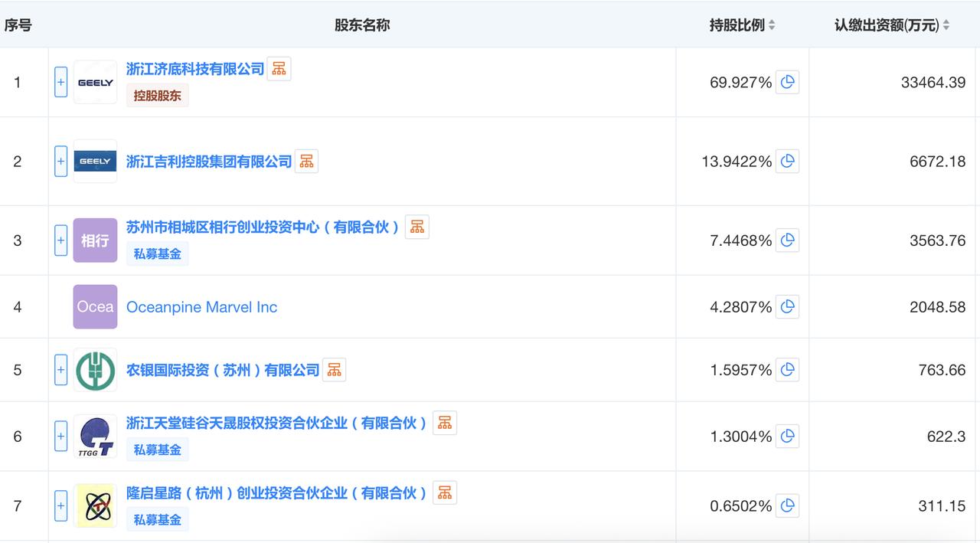Expand row 5 农银国际投资 with plus button
The height and width of the screenshot is (543, 980).
60,370
